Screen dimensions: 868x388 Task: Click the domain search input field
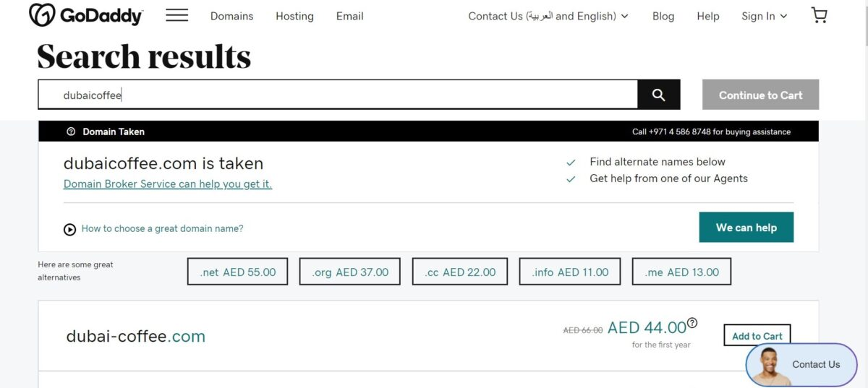(x=338, y=95)
